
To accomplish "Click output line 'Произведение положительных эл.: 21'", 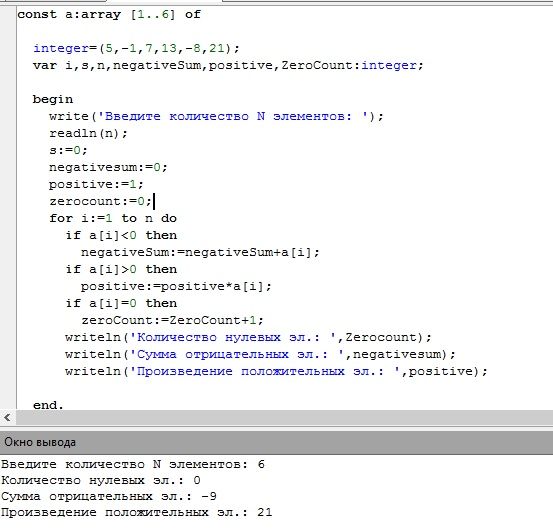I will coord(136,512).
